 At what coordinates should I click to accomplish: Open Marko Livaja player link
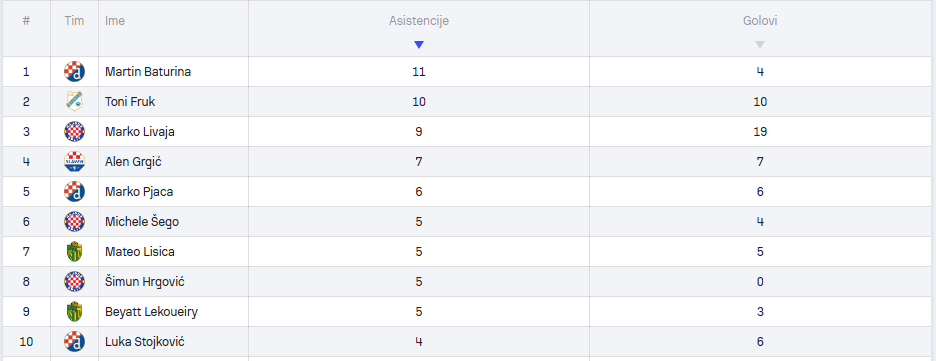tap(140, 132)
